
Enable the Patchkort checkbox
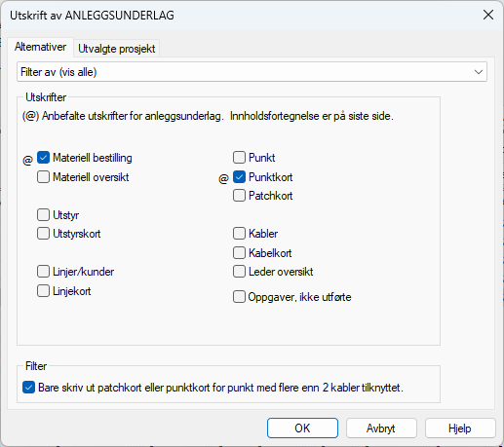click(x=239, y=196)
